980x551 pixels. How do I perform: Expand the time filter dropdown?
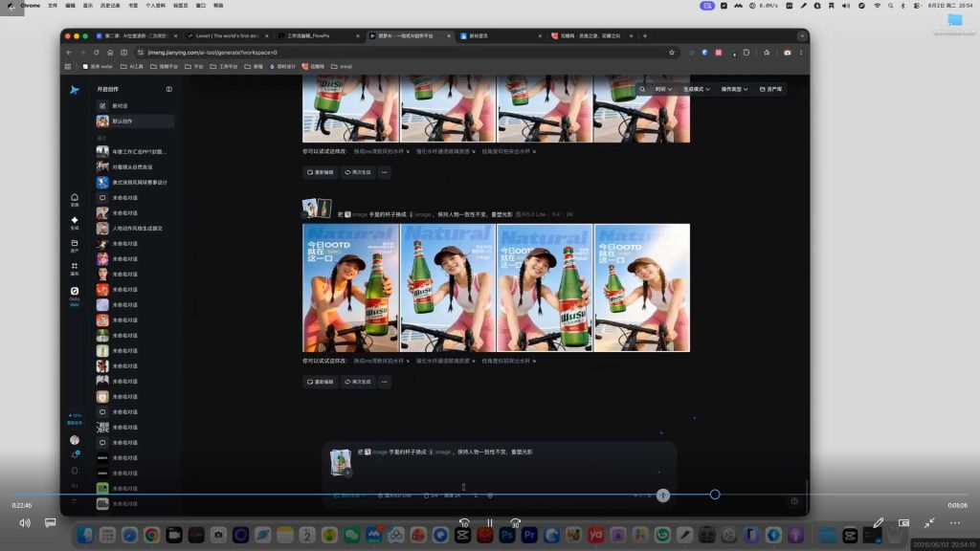[x=663, y=89]
